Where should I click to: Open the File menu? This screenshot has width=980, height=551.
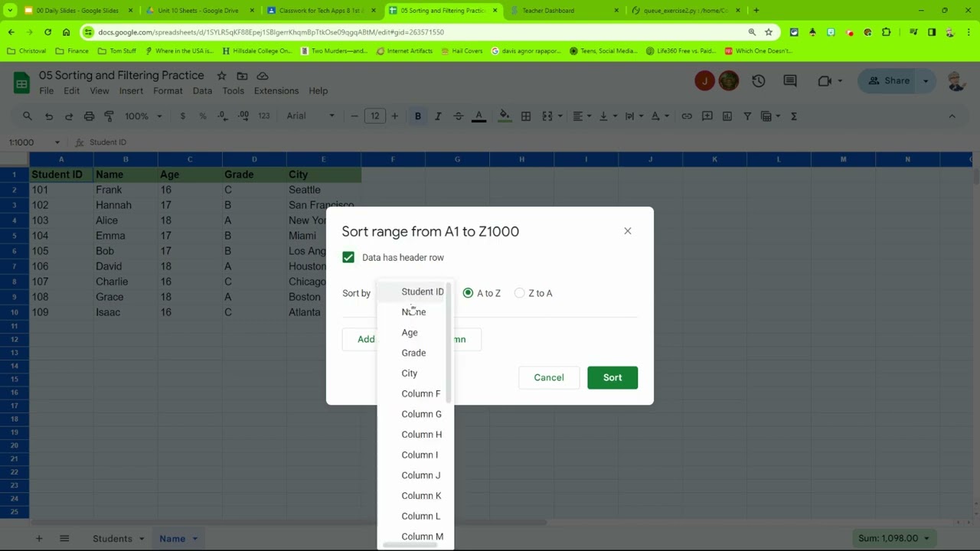(x=47, y=91)
